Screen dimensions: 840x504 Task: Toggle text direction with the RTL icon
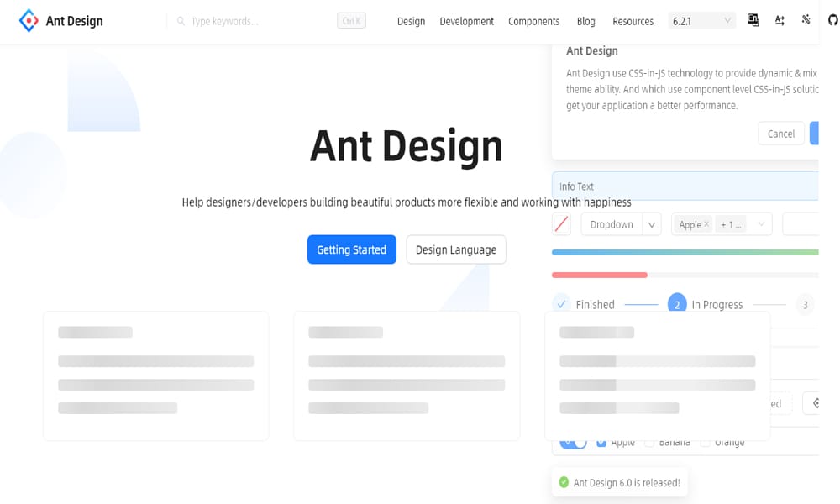pos(780,19)
